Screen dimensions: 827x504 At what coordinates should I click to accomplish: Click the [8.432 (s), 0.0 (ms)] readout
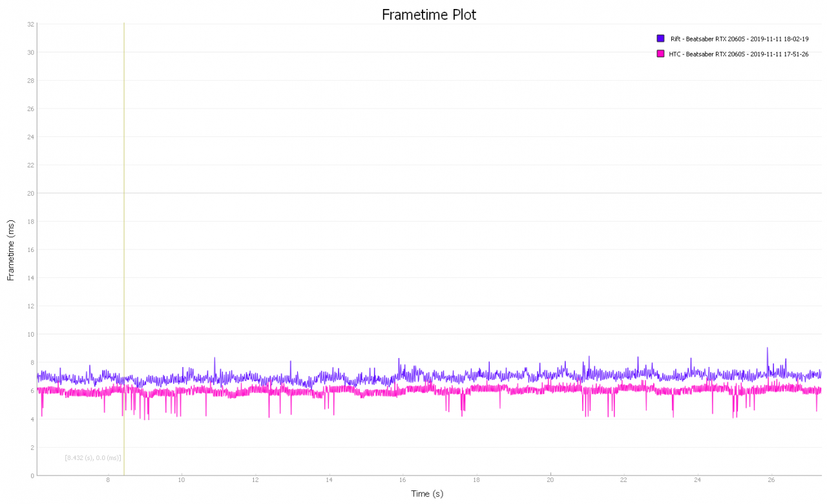[93, 457]
